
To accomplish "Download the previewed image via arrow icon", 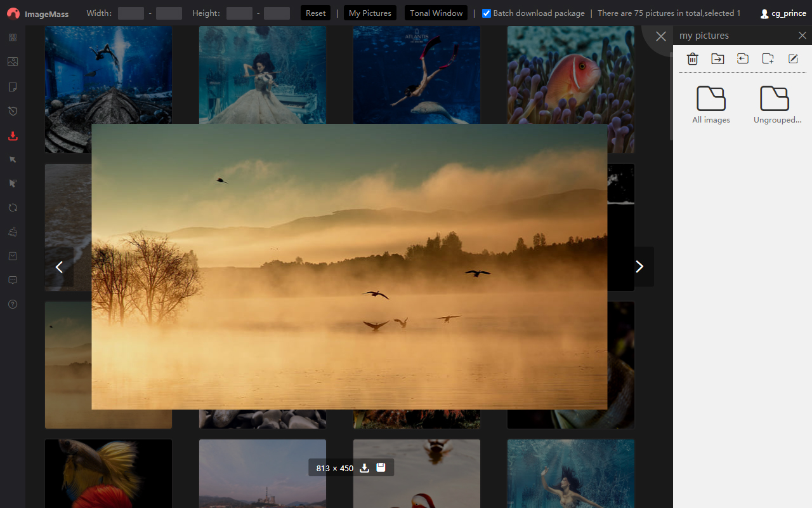I will click(x=365, y=468).
